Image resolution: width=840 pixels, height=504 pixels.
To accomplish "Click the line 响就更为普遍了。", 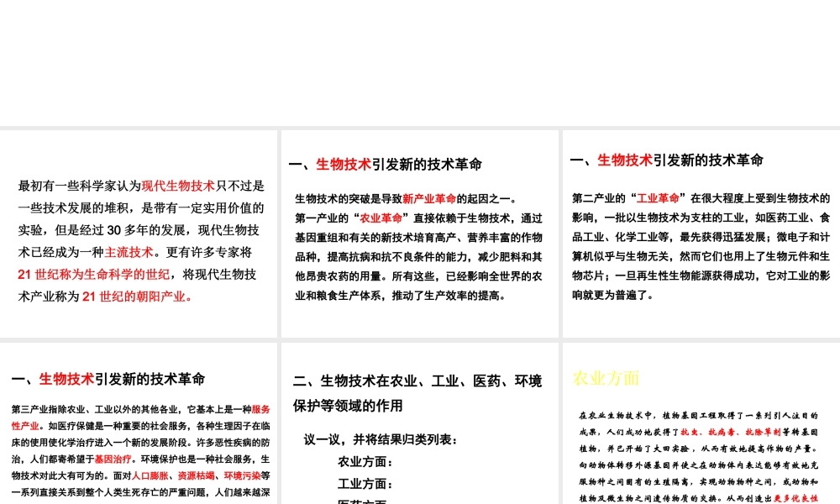I will click(x=613, y=295).
